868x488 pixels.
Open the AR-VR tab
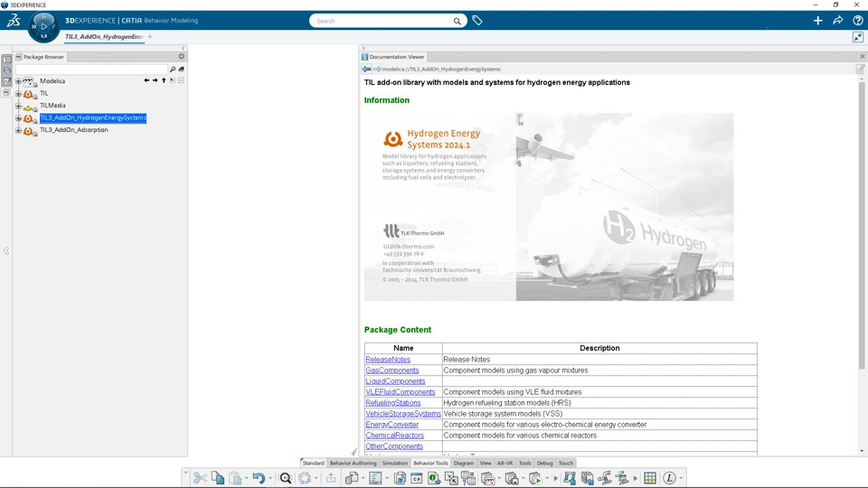coord(505,463)
